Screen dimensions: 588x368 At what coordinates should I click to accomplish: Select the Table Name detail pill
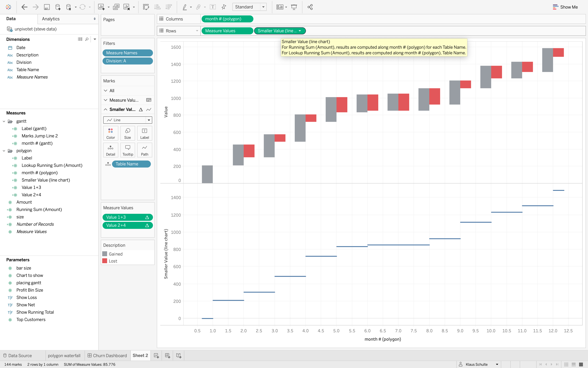(131, 164)
